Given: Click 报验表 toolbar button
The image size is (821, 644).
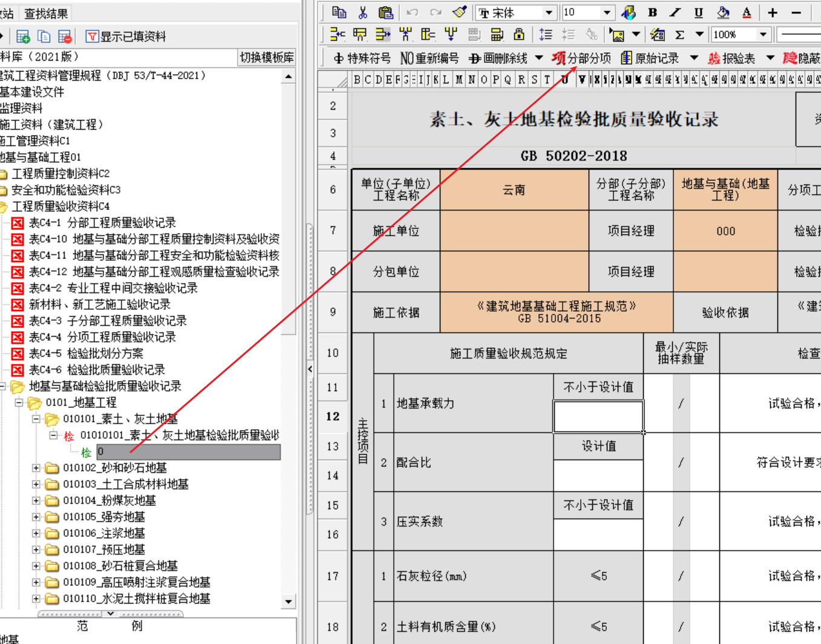Looking at the screenshot, I should coord(732,58).
